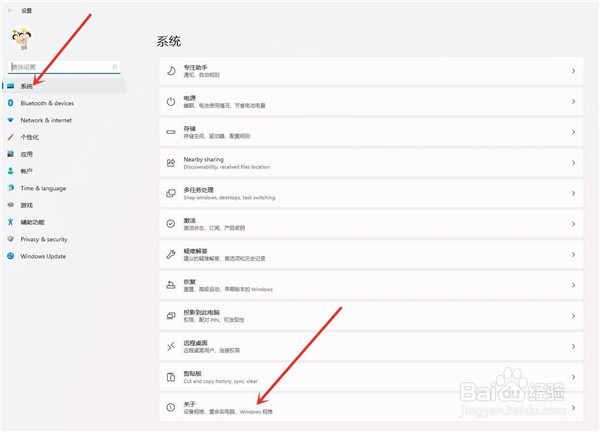Open 辅助功能 accessibility section
600x432 pixels.
coord(64,222)
